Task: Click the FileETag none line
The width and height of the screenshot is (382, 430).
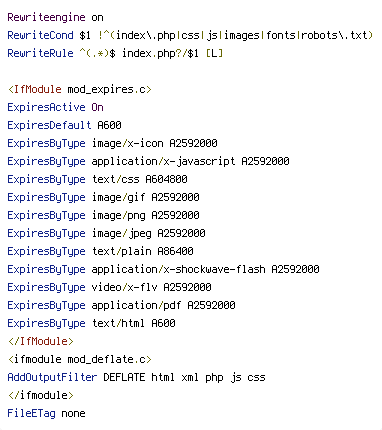Action: point(46,413)
